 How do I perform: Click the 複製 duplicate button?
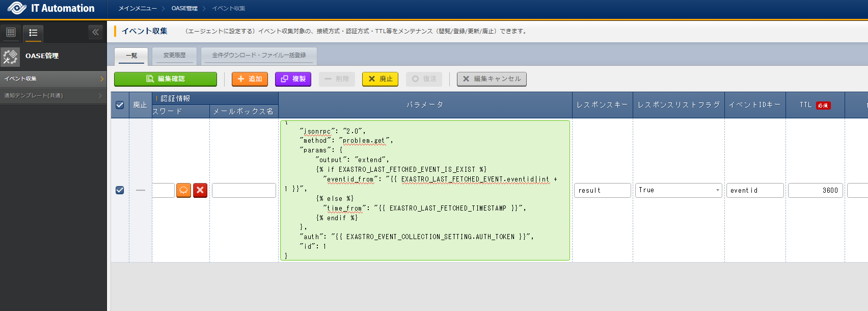pyautogui.click(x=293, y=79)
